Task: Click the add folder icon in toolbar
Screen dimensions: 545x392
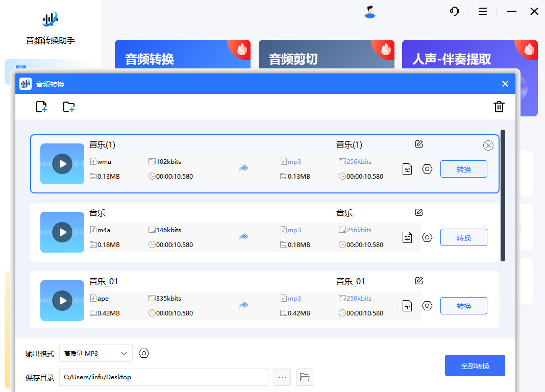Action: click(x=69, y=107)
